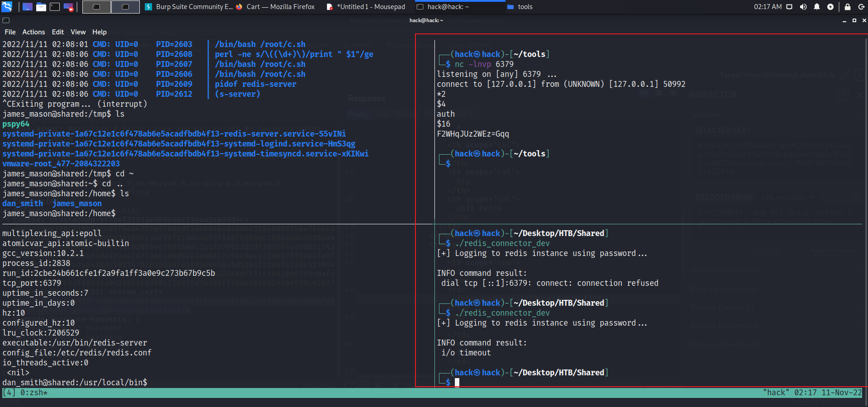The height and width of the screenshot is (407, 868).
Task: Open the volume control tray icon
Action: coord(803,7)
